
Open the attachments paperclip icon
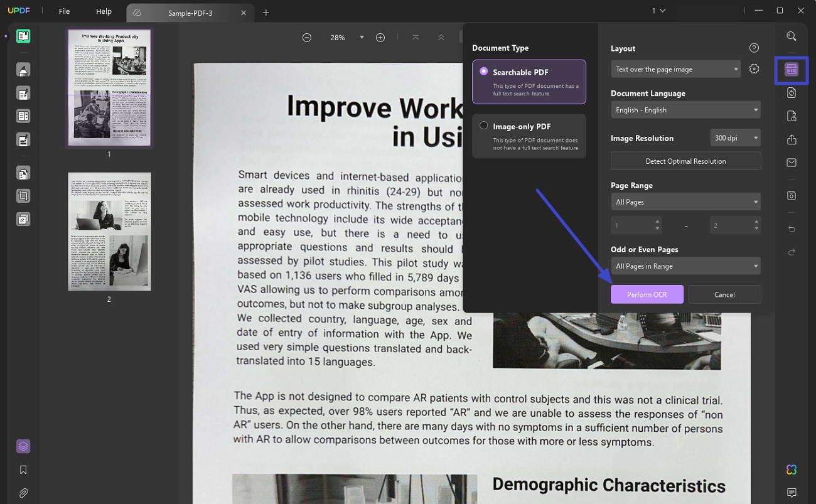[x=23, y=493]
